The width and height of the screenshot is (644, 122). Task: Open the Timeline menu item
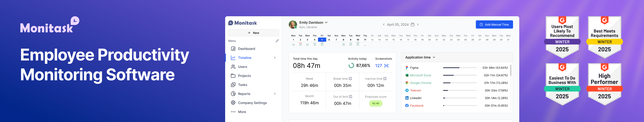click(254, 58)
